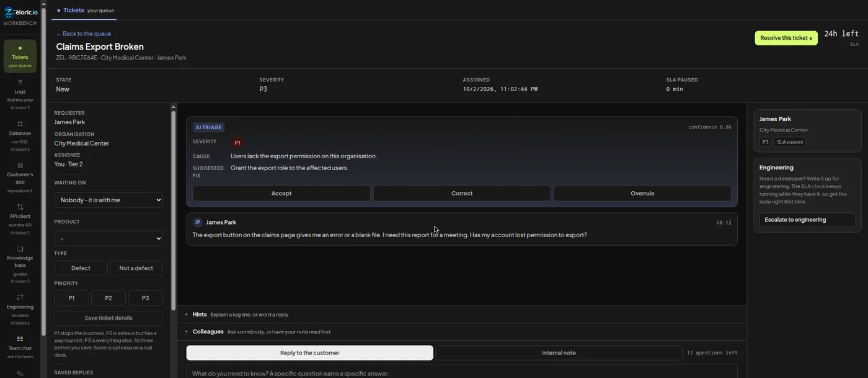Screen dimensions: 868x378
Task: Switch to the Internal note tab
Action: 559,353
